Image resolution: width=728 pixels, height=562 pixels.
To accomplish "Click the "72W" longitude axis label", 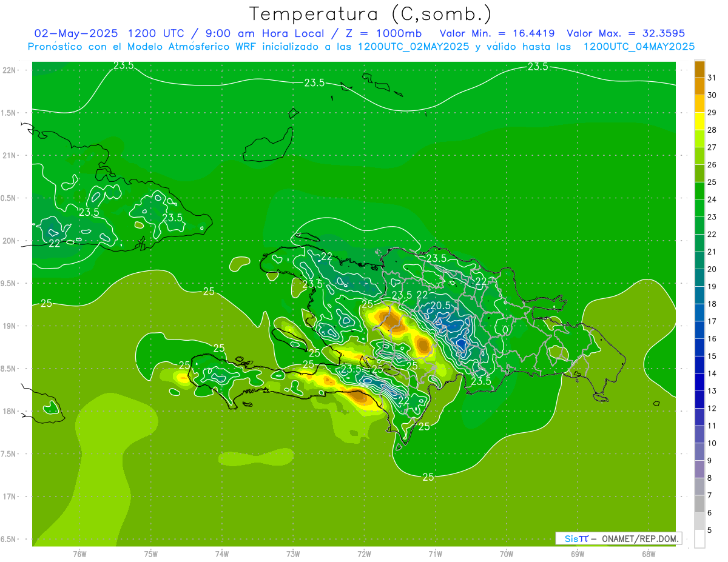I will point(364,554).
